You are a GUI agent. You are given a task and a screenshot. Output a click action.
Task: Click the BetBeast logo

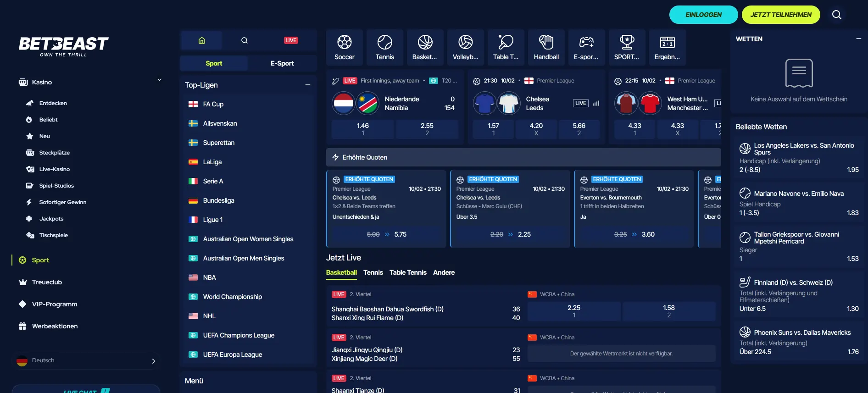tap(63, 46)
